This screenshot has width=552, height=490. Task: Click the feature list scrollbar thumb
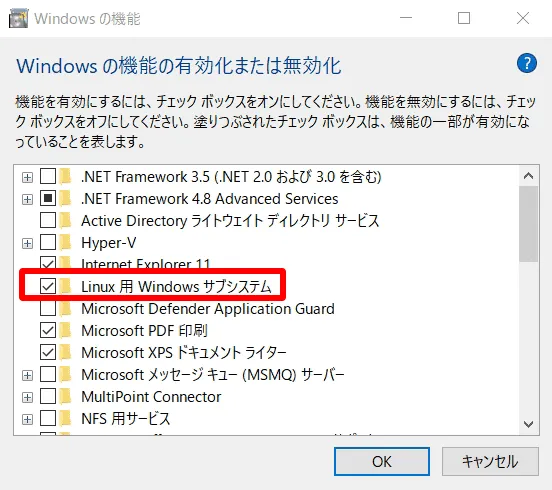pyautogui.click(x=528, y=224)
